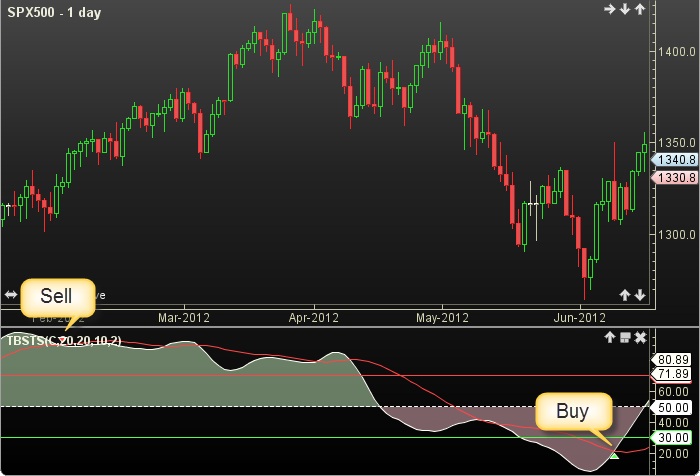Click the up arrow icon atop the price chart
Image resolution: width=700 pixels, height=476 pixels.
coord(640,9)
